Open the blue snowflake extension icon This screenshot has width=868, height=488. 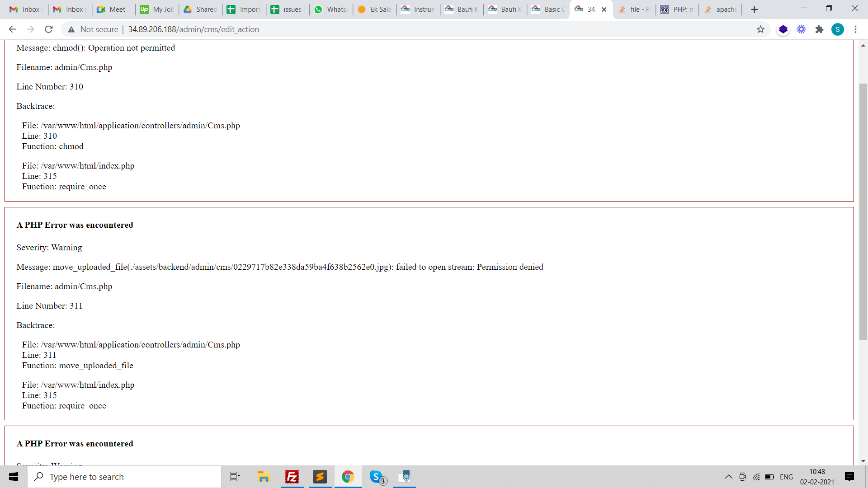pyautogui.click(x=801, y=29)
